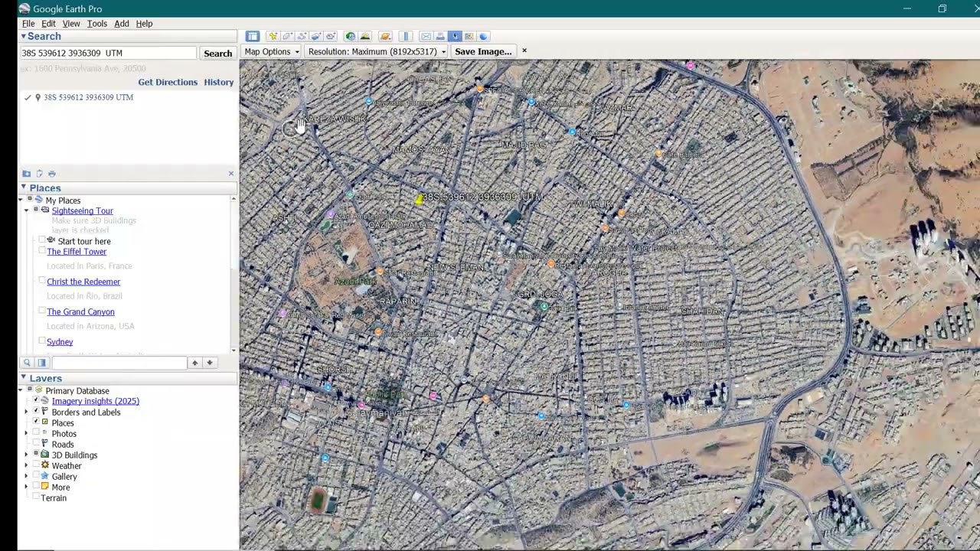This screenshot has width=980, height=551.
Task: Collapse the Layers panel header triangle
Action: [24, 378]
